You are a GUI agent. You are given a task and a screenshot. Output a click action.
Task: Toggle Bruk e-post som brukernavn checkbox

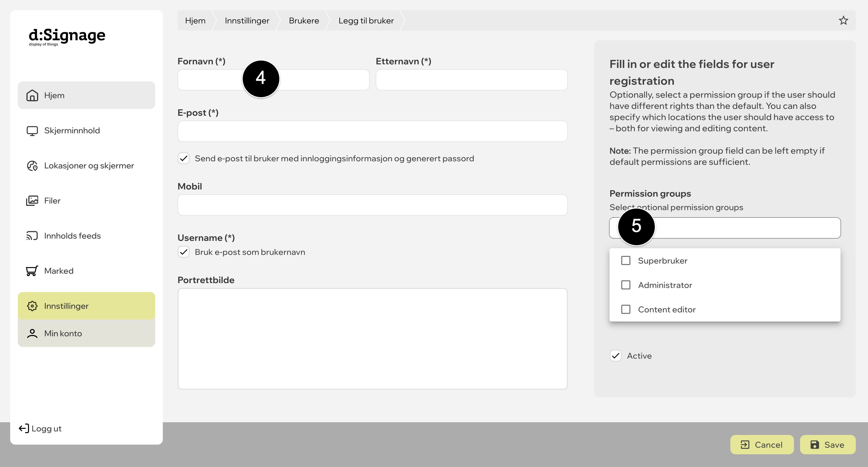[x=184, y=252]
